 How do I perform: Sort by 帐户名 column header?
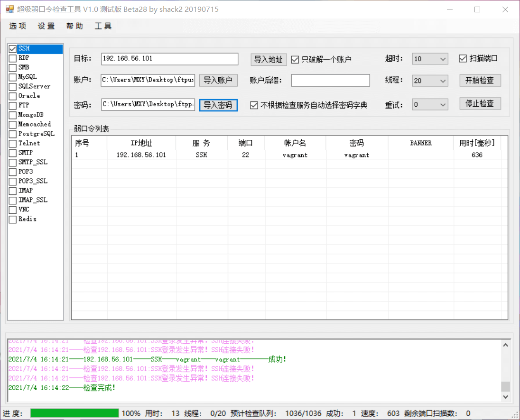coord(295,143)
